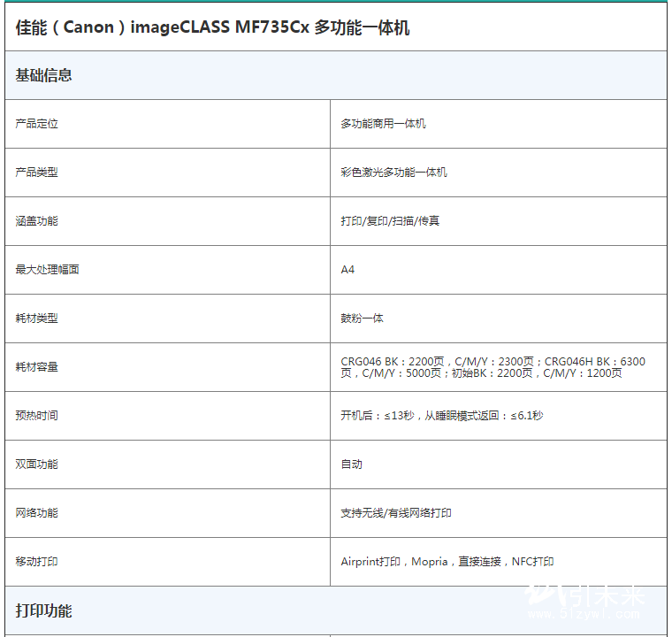Image resolution: width=672 pixels, height=637 pixels.
Task: Click the value Airprint打印，Mopria，直接连接，NFC打印
Action: pos(447,561)
